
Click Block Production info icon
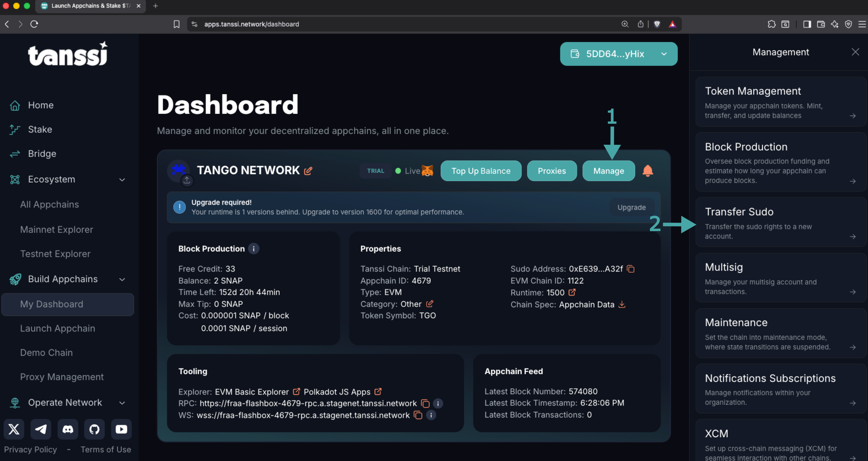(253, 249)
